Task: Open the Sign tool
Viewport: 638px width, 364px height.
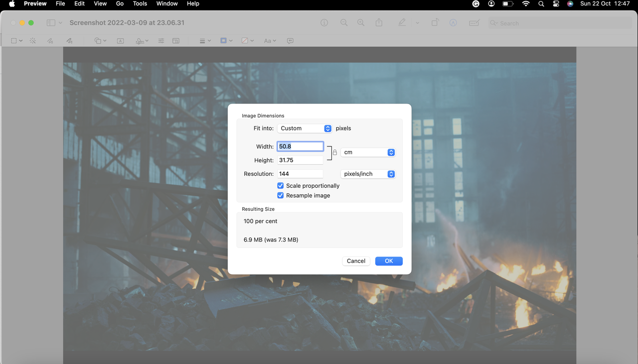Action: coord(139,40)
